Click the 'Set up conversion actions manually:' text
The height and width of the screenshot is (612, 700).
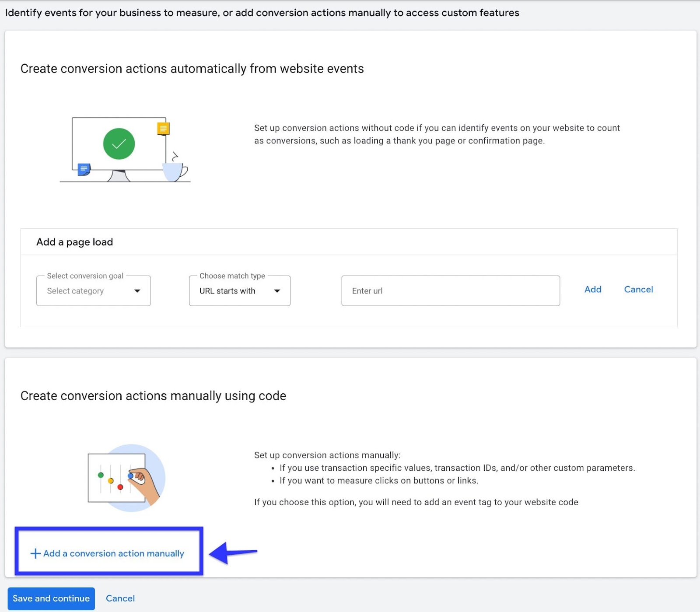click(327, 455)
